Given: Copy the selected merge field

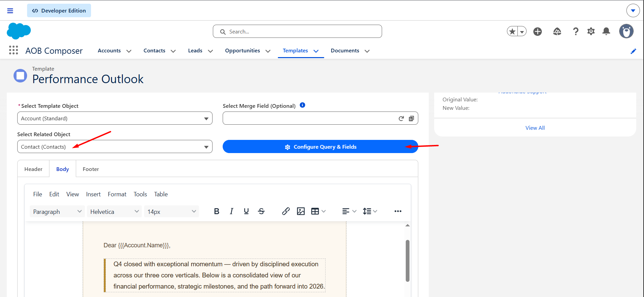Looking at the screenshot, I should (411, 119).
